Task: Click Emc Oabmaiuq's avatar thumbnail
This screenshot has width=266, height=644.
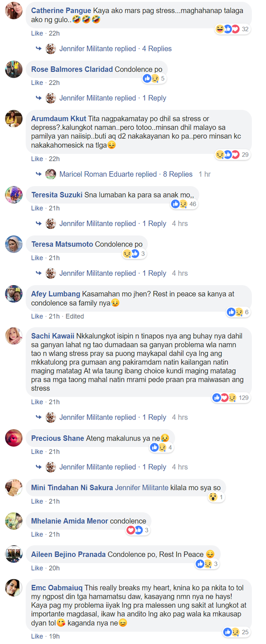Action: click(14, 588)
